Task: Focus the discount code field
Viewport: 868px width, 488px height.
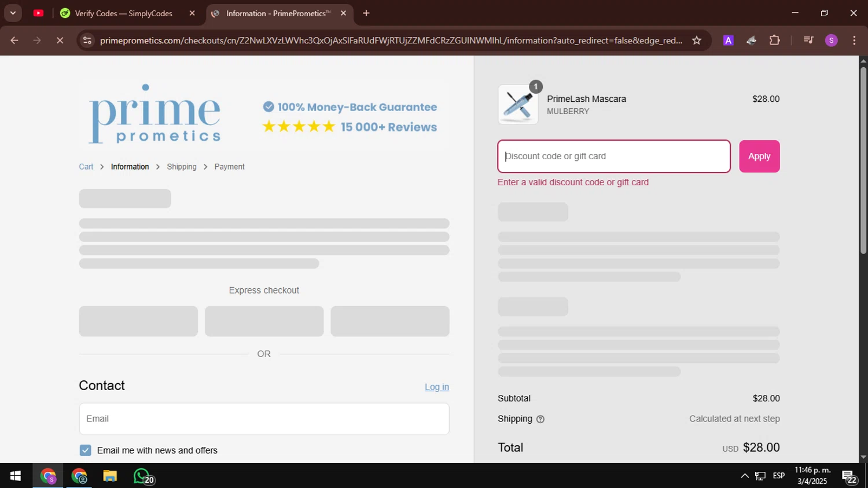Action: (x=614, y=156)
